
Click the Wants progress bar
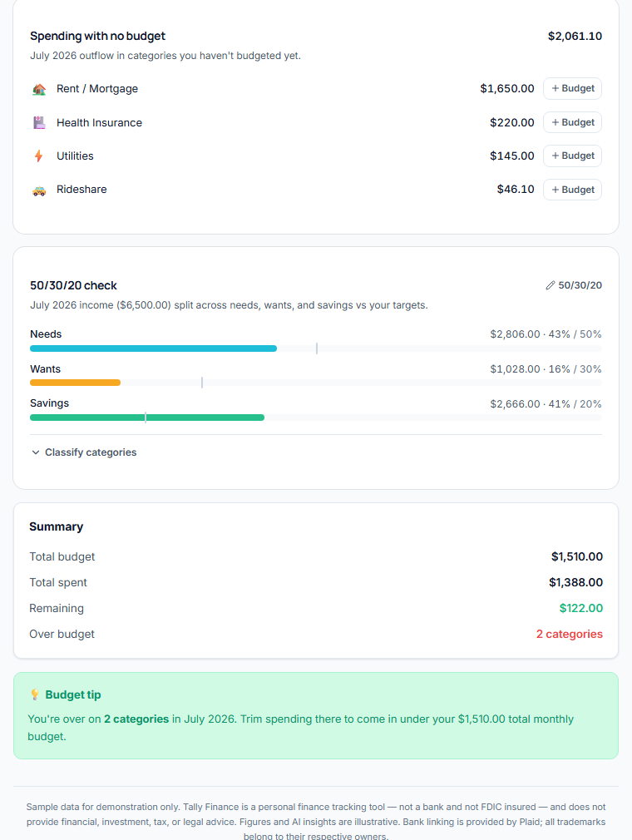click(316, 383)
